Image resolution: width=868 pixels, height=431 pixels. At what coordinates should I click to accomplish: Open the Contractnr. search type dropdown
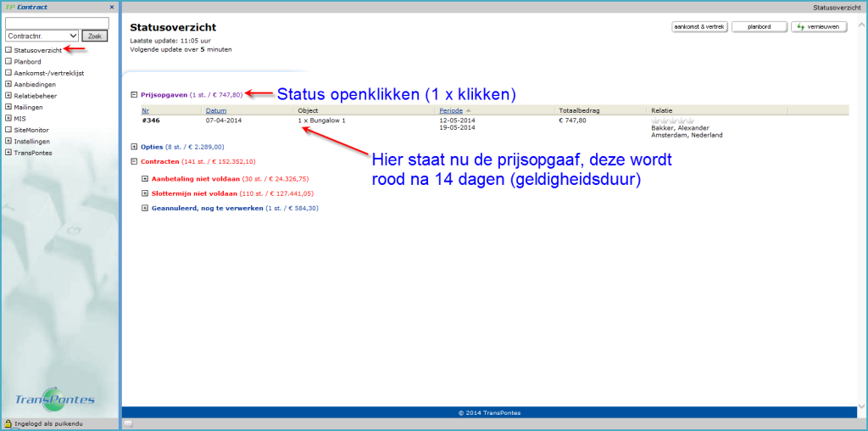coord(42,36)
